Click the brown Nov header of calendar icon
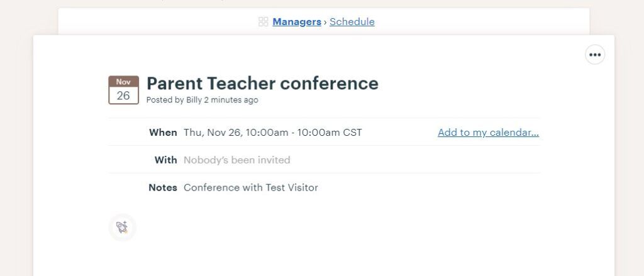The width and height of the screenshot is (644, 276). pyautogui.click(x=124, y=81)
